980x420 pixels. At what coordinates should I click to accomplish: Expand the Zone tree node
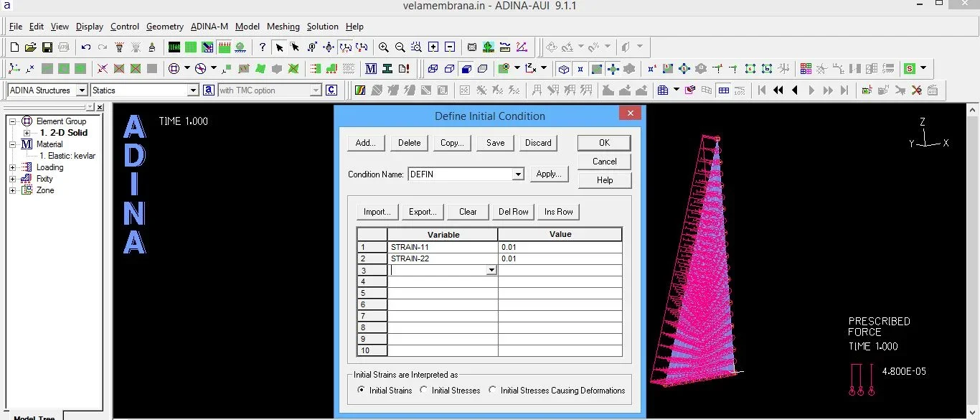pyautogui.click(x=13, y=190)
